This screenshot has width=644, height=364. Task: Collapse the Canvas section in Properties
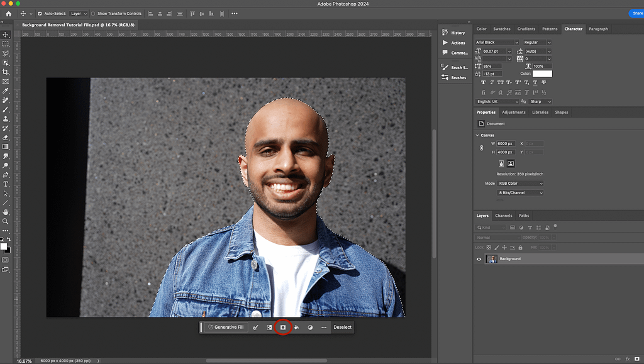(x=477, y=135)
